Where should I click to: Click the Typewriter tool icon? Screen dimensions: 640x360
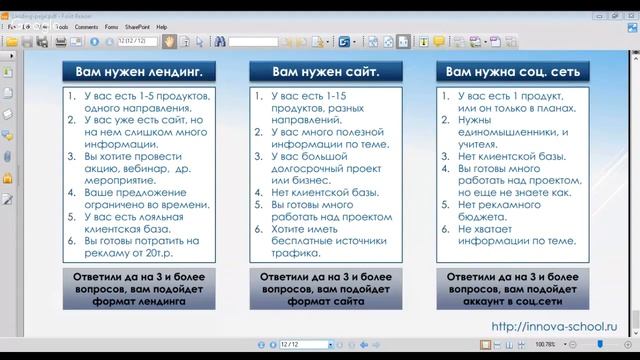(x=424, y=42)
